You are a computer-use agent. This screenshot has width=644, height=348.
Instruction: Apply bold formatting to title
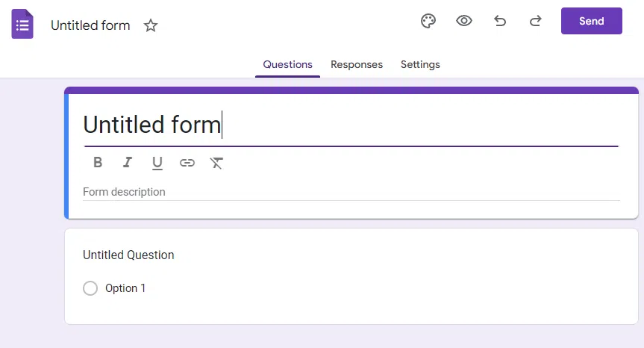point(98,162)
